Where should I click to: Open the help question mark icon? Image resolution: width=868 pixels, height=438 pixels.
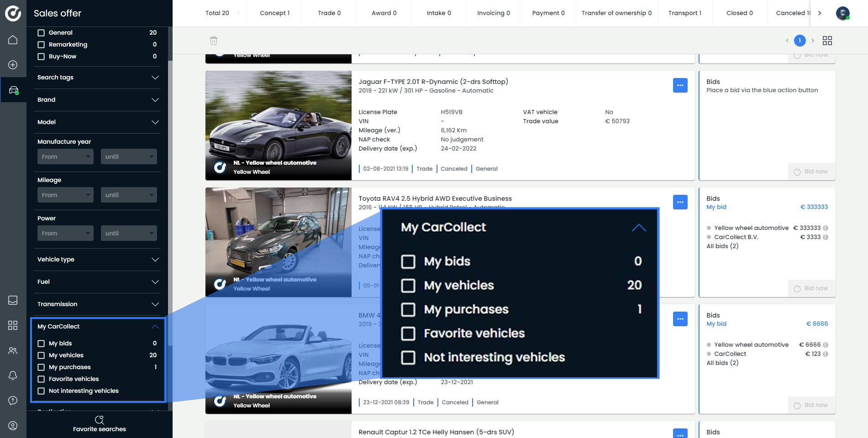(13, 400)
